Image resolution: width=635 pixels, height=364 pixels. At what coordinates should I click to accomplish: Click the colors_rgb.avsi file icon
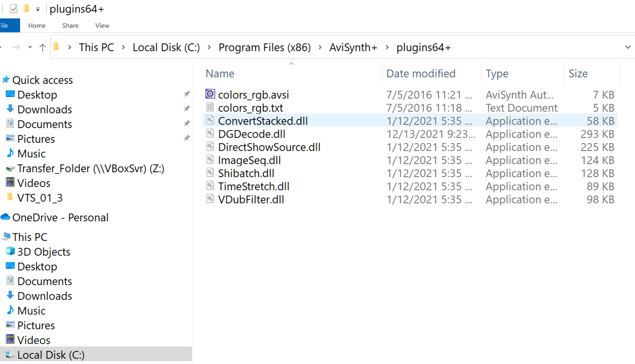point(210,94)
